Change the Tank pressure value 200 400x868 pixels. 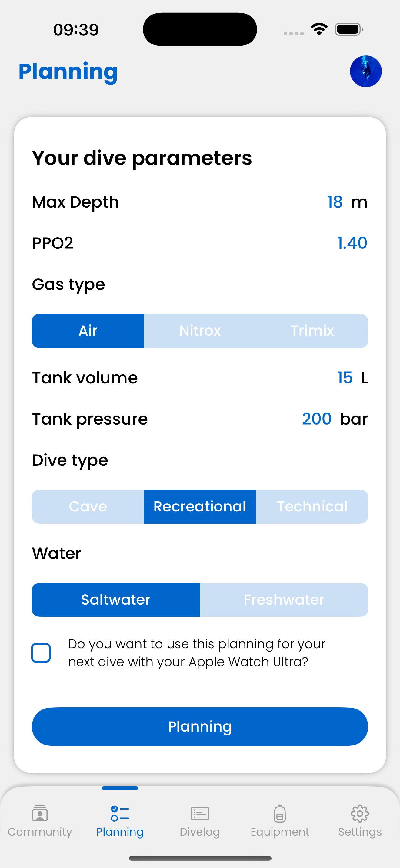click(316, 419)
